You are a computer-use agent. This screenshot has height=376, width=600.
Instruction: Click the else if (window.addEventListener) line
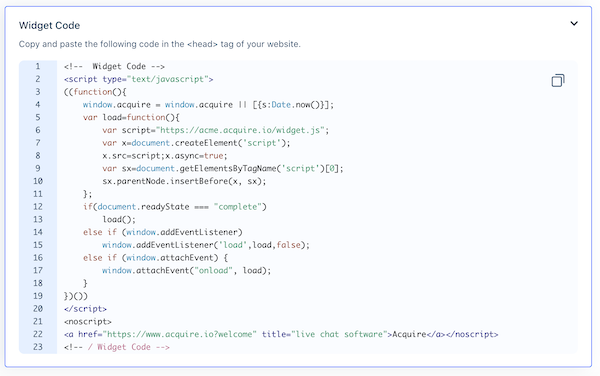tap(163, 232)
